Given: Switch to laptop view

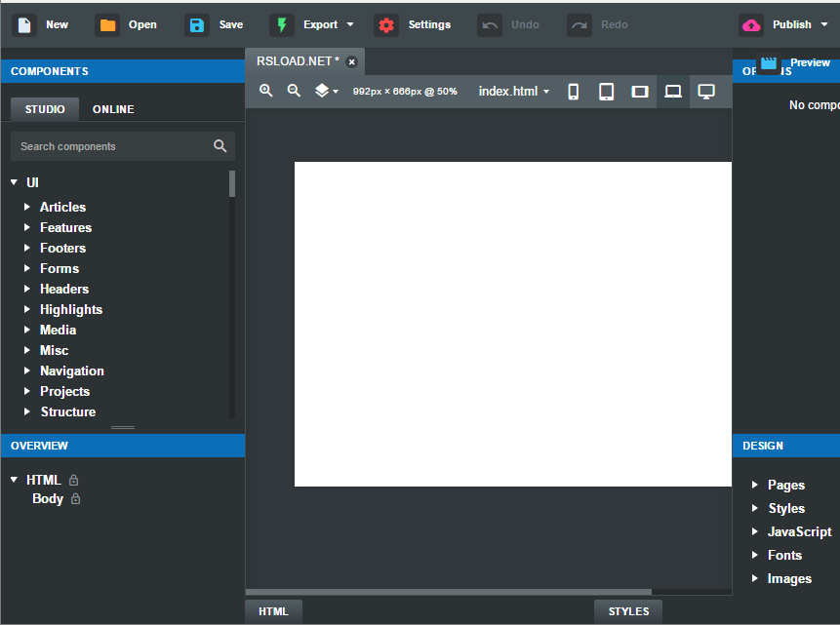Looking at the screenshot, I should coord(673,92).
